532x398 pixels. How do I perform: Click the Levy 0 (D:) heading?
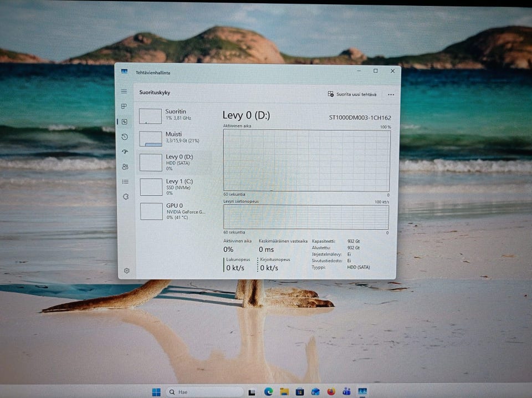point(246,115)
